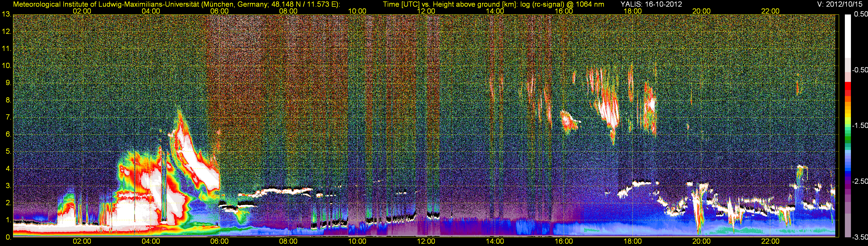Click the 14:00 label on the top time axis
The height and width of the screenshot is (246, 868).
point(495,11)
